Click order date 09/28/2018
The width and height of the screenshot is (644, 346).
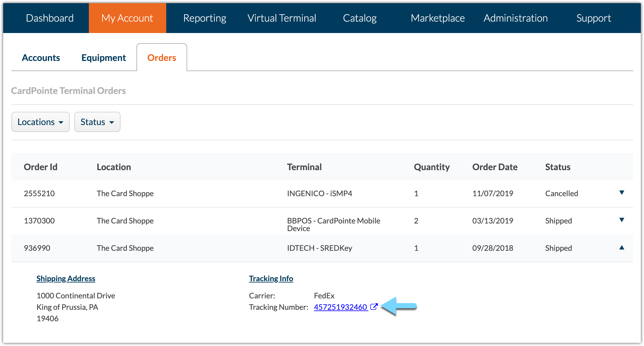coord(493,248)
